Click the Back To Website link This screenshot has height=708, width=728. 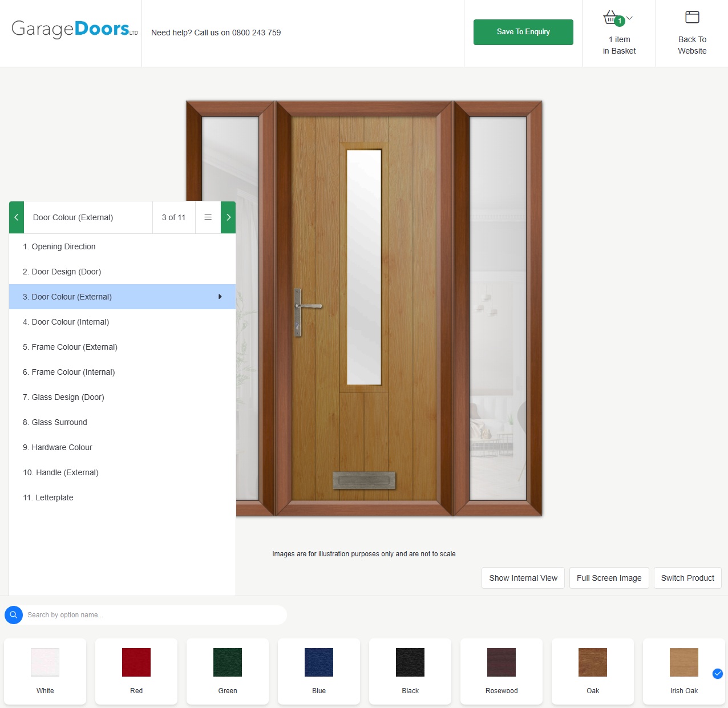(x=692, y=45)
